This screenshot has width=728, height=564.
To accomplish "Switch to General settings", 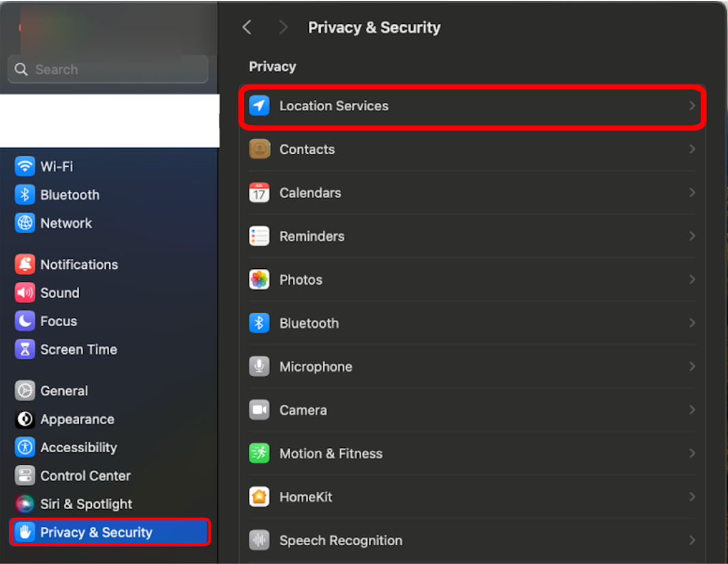I will click(x=110, y=390).
